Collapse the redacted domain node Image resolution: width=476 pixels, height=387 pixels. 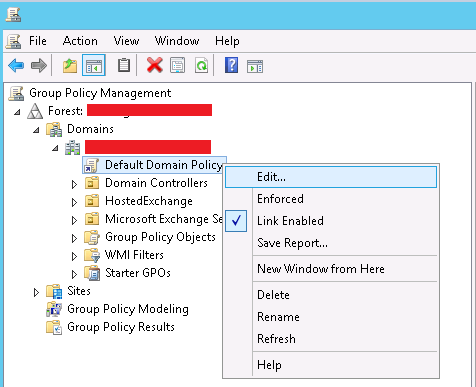[55, 148]
